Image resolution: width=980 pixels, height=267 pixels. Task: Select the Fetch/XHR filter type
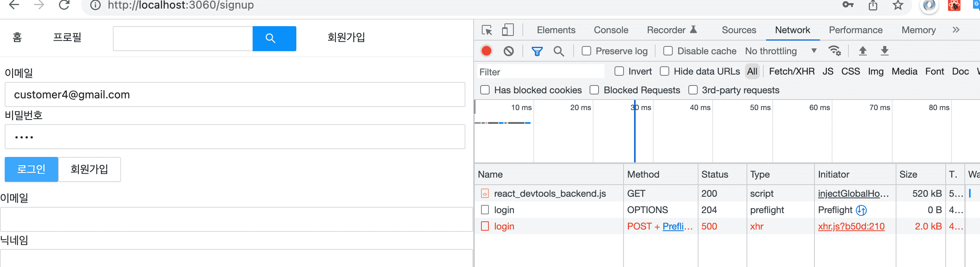pyautogui.click(x=791, y=71)
